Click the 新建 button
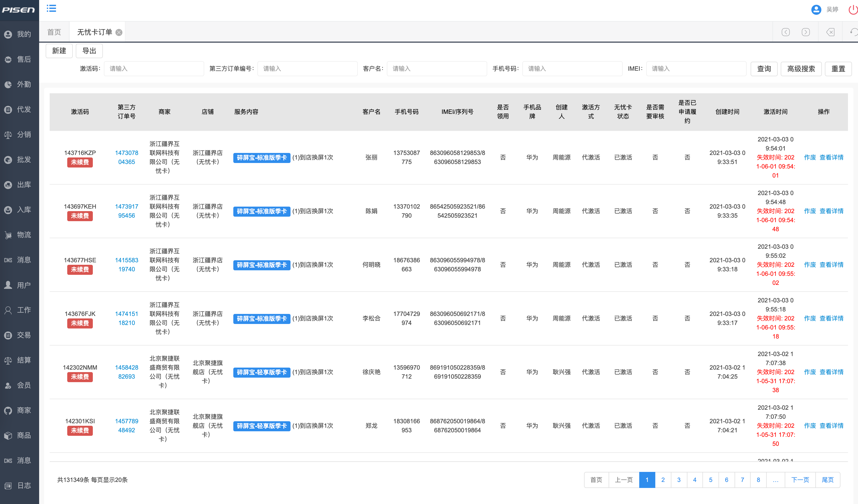 pyautogui.click(x=59, y=51)
